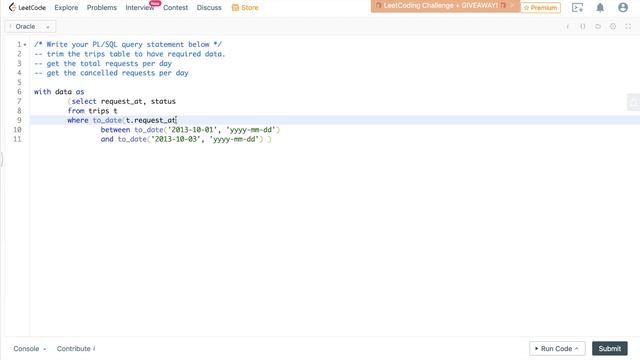Expand the collapsed side panel arrow at right edge
Viewport: 640px width, 360px height.
tap(634, 102)
